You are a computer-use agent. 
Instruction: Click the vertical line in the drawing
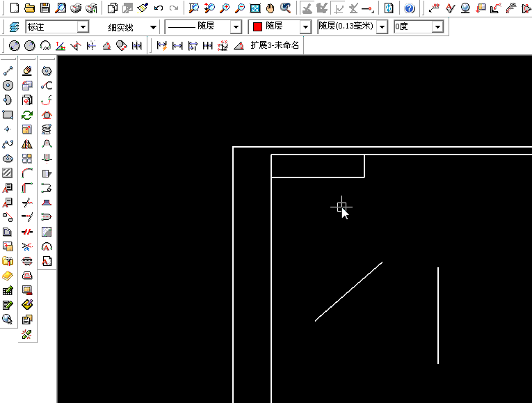coord(438,315)
